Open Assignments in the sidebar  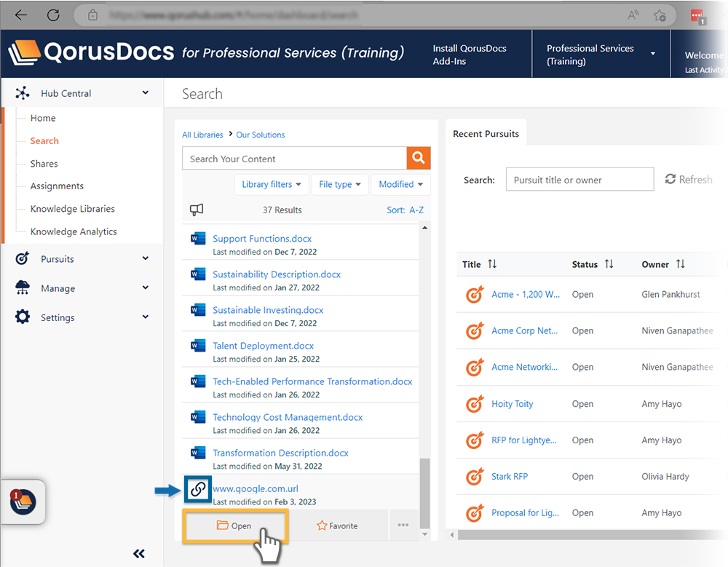pyautogui.click(x=57, y=186)
